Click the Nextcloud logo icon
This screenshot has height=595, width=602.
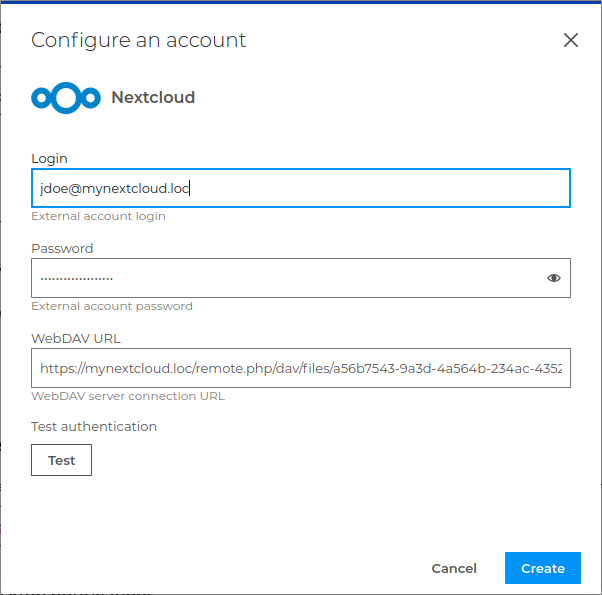click(x=66, y=98)
